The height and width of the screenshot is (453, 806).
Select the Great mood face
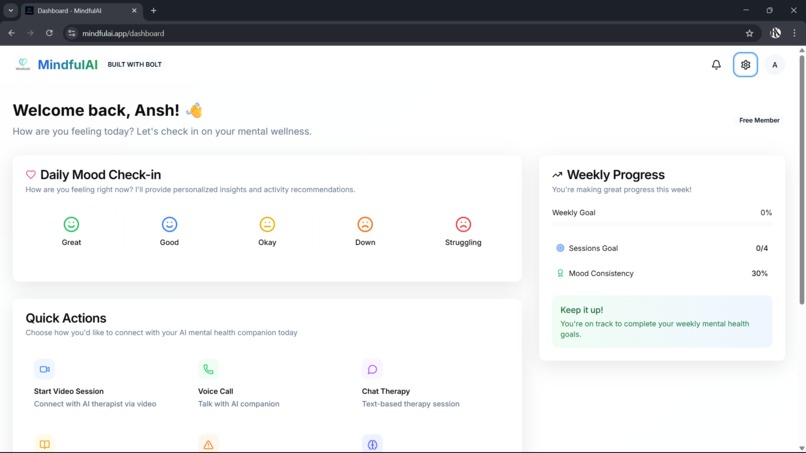71,225
